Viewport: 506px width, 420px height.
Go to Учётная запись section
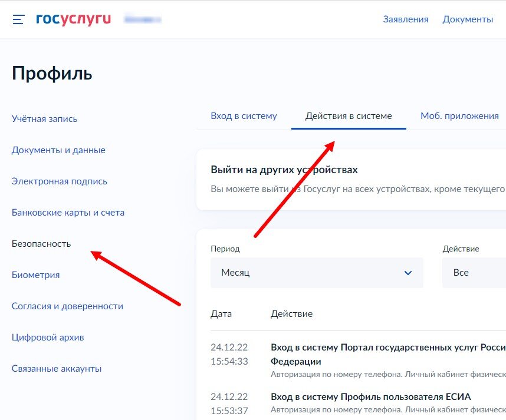tap(45, 118)
